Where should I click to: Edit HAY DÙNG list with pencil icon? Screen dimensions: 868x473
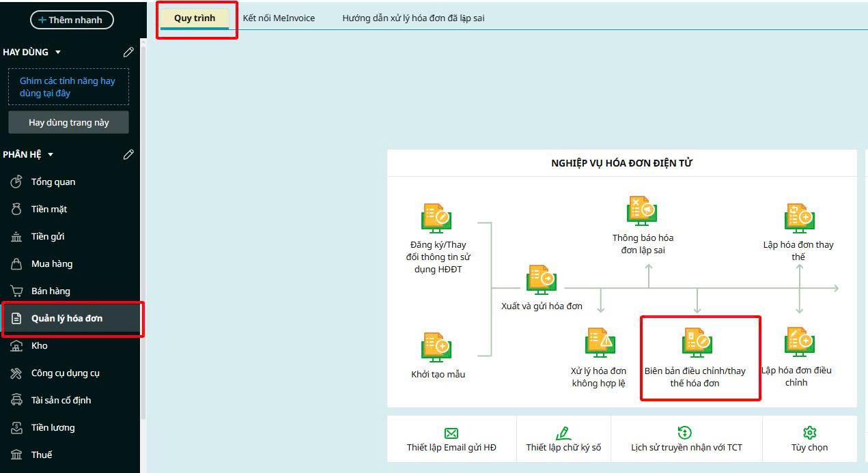(x=128, y=53)
